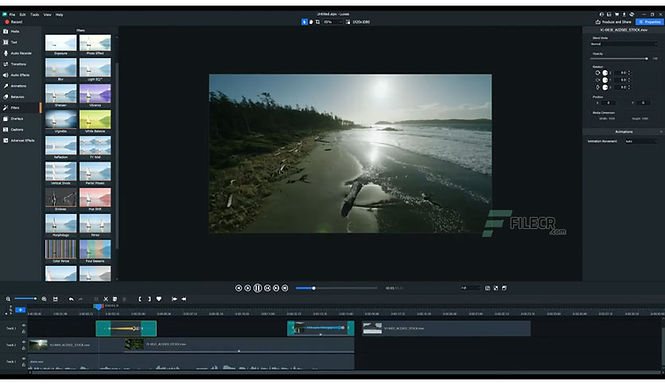
Task: Click the first playback button left of pause
Action: click(x=238, y=288)
